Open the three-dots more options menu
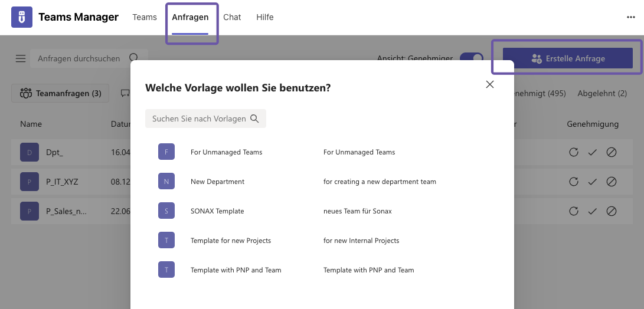The image size is (644, 309). pyautogui.click(x=631, y=17)
